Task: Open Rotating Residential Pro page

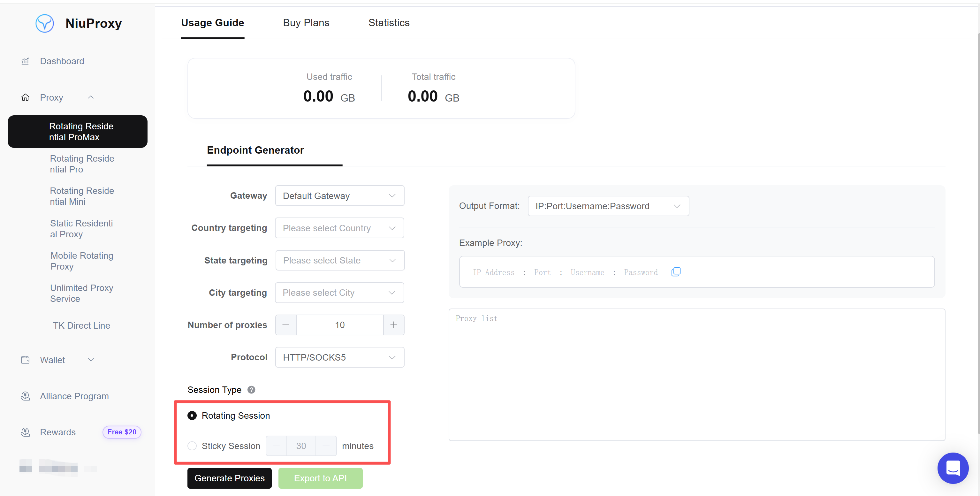Action: tap(82, 164)
